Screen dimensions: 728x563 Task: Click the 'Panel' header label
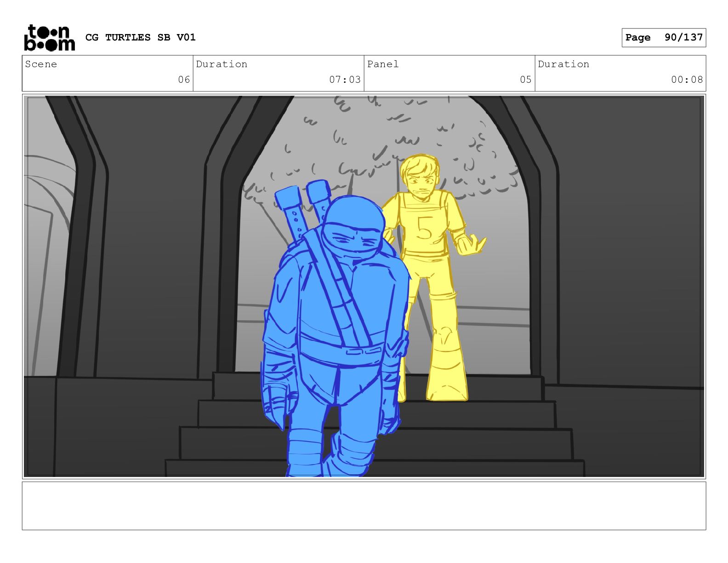pyautogui.click(x=383, y=64)
